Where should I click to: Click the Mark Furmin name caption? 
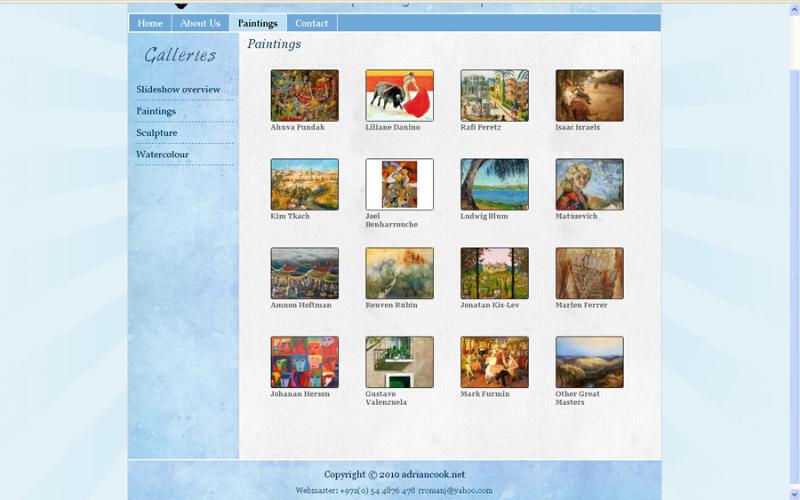coord(485,394)
